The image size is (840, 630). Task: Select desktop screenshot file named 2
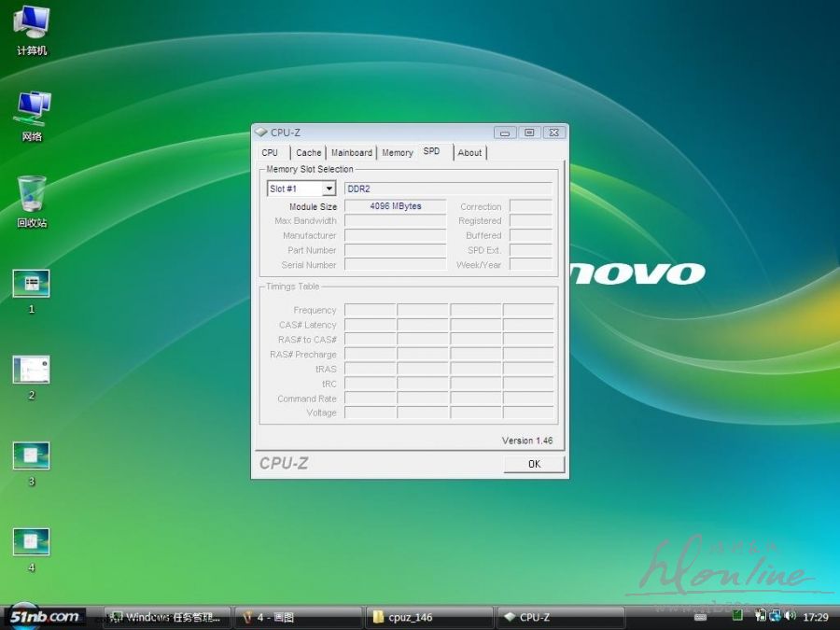pos(31,370)
